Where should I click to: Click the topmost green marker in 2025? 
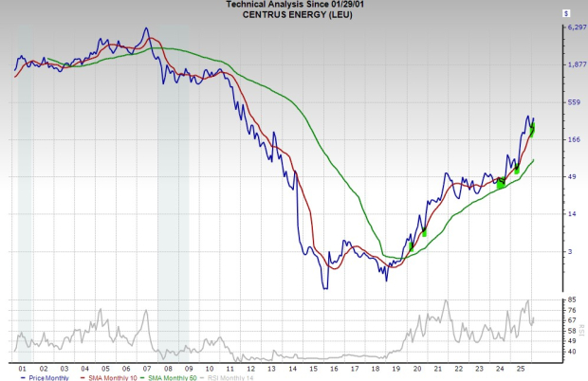[x=532, y=127]
